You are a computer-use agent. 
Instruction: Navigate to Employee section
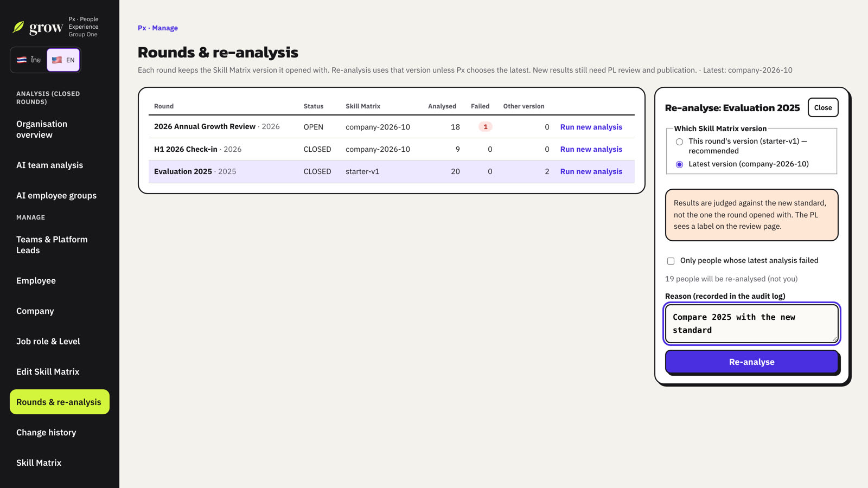click(60, 280)
